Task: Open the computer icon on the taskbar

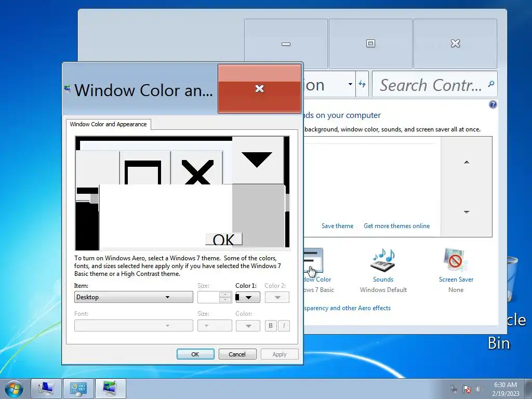Action: tap(46, 389)
